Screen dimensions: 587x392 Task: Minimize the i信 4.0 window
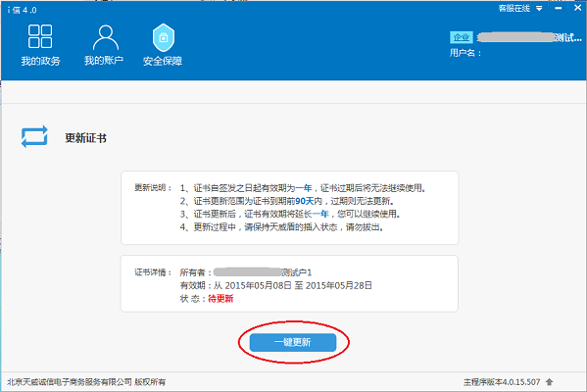coord(559,8)
